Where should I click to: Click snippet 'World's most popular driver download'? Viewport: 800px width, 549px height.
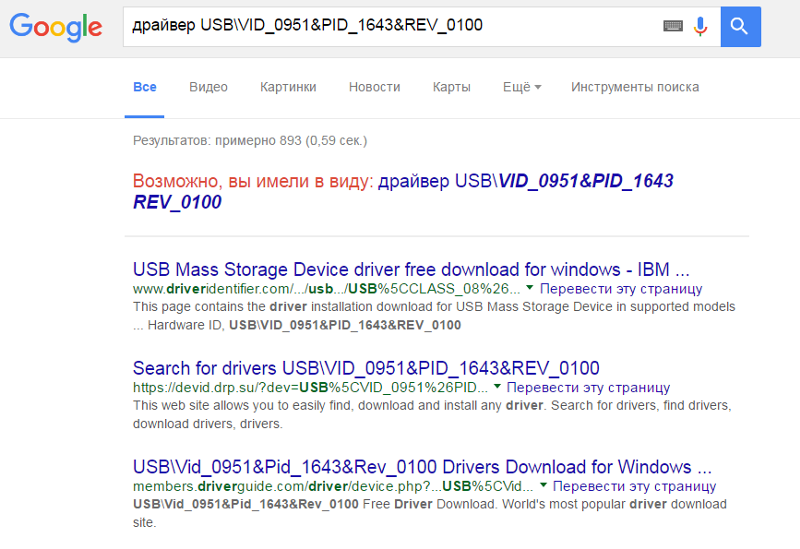[614, 504]
